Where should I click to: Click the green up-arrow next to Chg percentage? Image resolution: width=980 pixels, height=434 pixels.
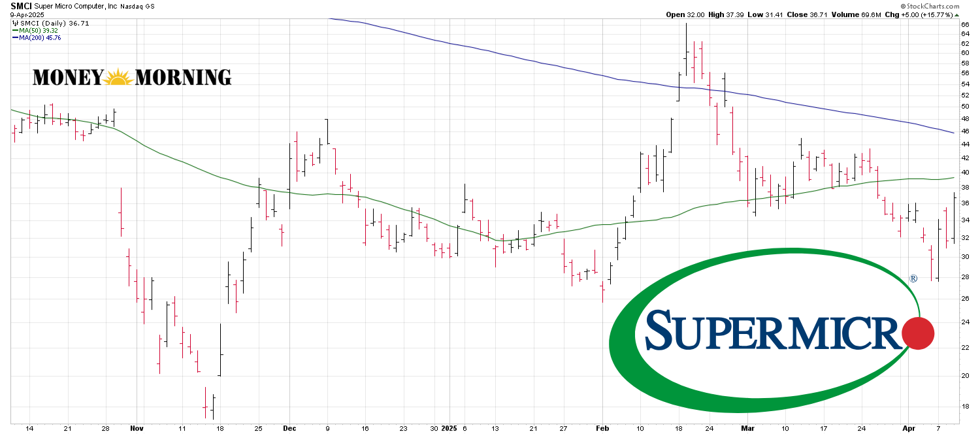(956, 14)
